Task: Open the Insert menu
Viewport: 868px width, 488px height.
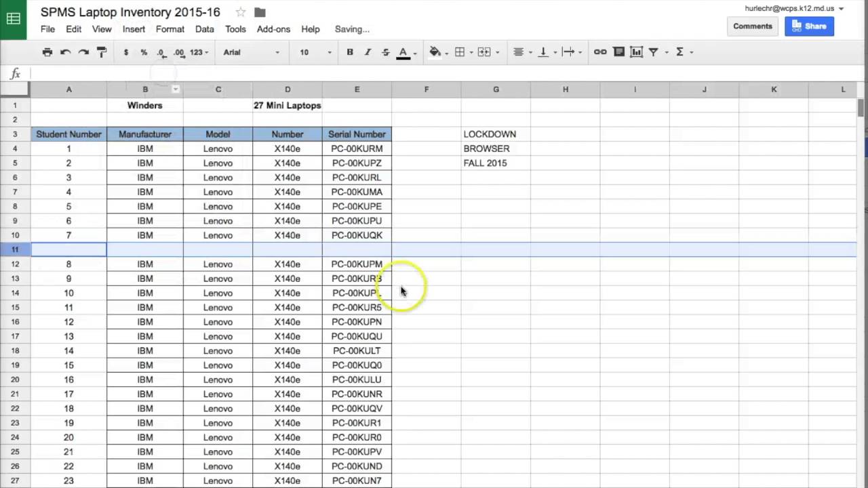Action: click(134, 29)
